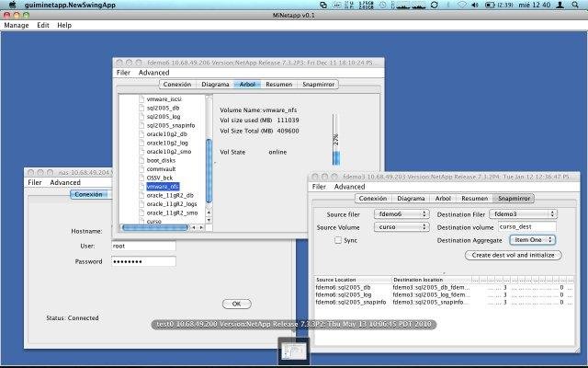Click the Destination location column header
Screen dimensions: 588x368
tap(431, 280)
